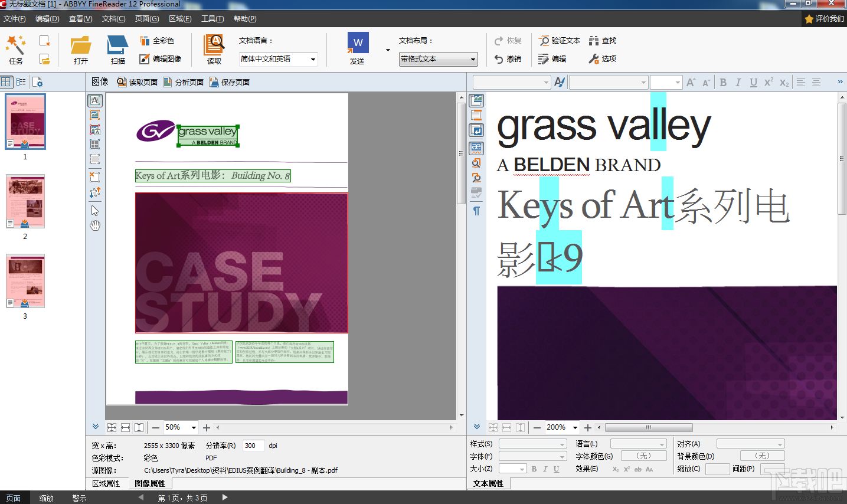Select the image region drawing tool

[x=95, y=114]
